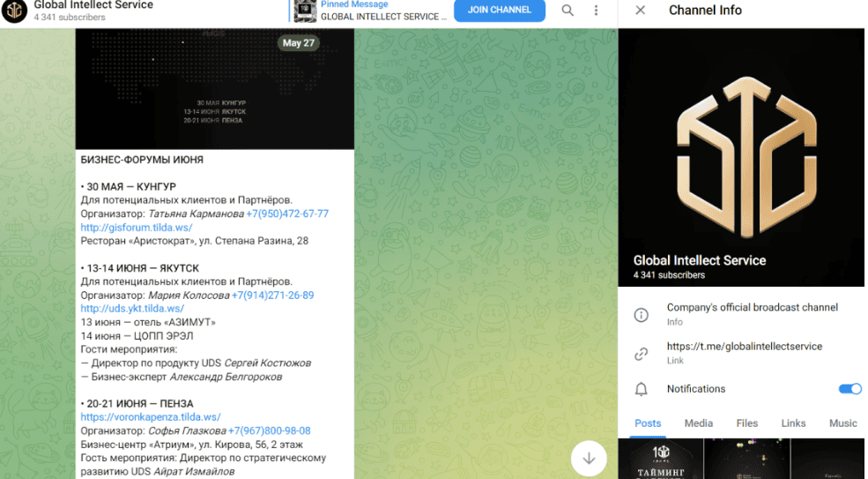Click phone number +7(967)800-98-08
Image resolution: width=868 pixels, height=479 pixels.
269,430
